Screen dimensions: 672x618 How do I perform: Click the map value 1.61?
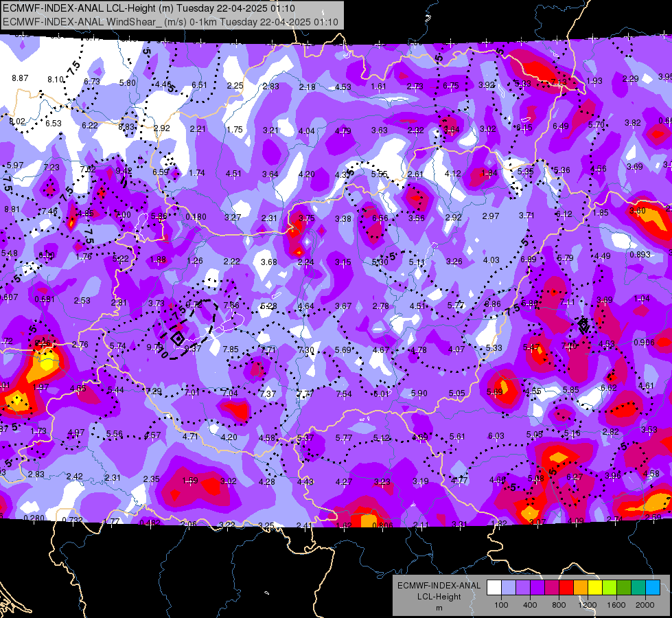(x=378, y=87)
